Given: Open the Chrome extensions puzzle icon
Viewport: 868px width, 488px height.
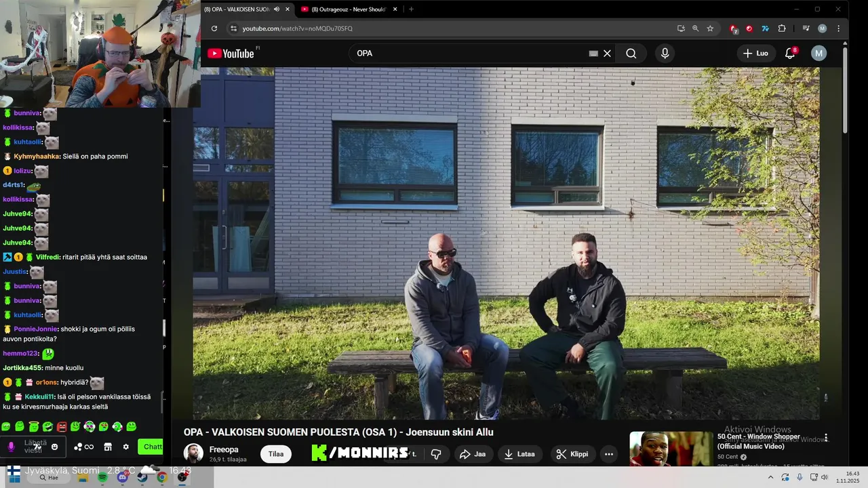Looking at the screenshot, I should [x=782, y=28].
